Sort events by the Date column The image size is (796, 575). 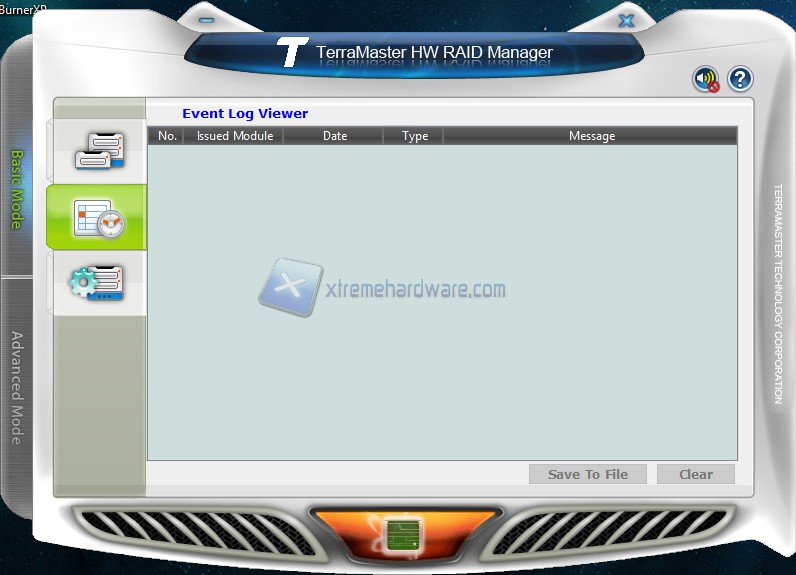point(334,136)
